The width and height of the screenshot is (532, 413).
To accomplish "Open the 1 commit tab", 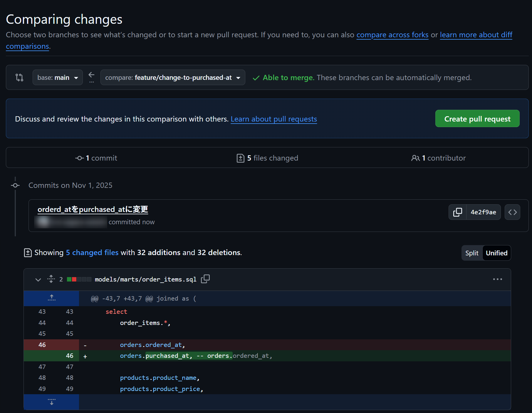I will [x=96, y=158].
